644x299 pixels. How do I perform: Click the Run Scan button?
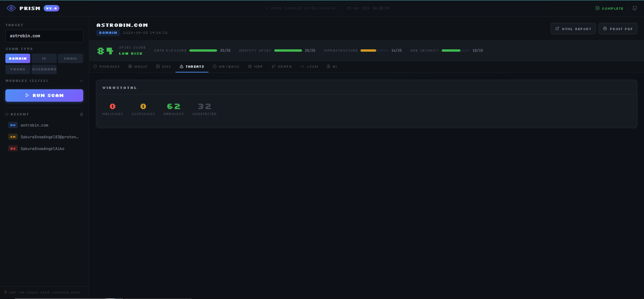pyautogui.click(x=44, y=95)
